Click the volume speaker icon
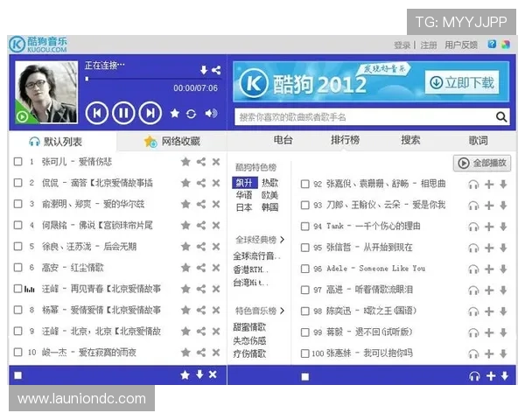Screen dimensions: 525x420 tap(211, 114)
